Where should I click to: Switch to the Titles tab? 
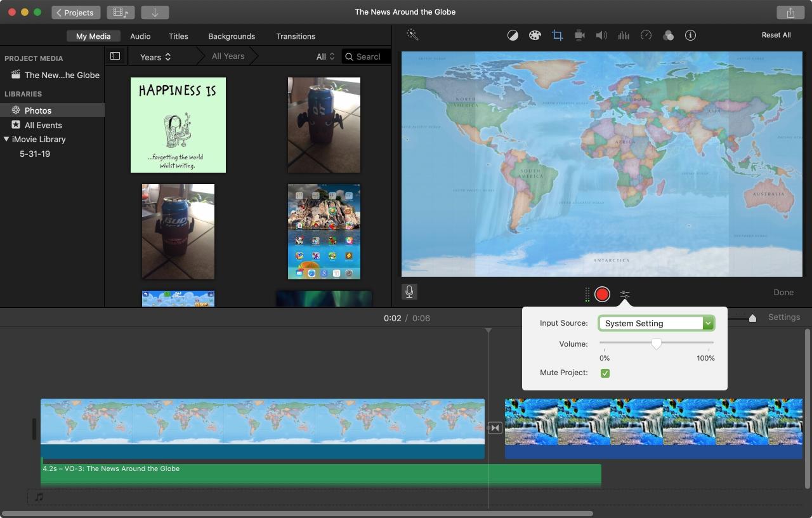click(x=178, y=36)
